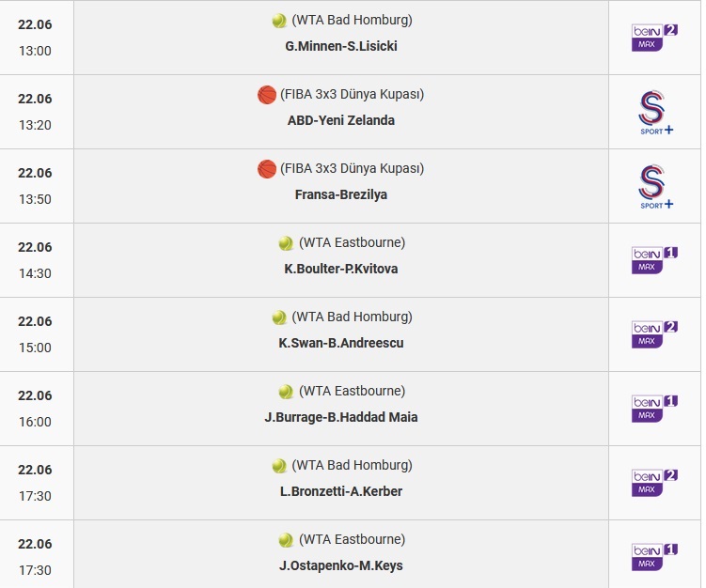Image resolution: width=706 pixels, height=588 pixels.
Task: Click beIN Max 2 logo for Bronzetti-Kerber
Action: pyautogui.click(x=654, y=483)
